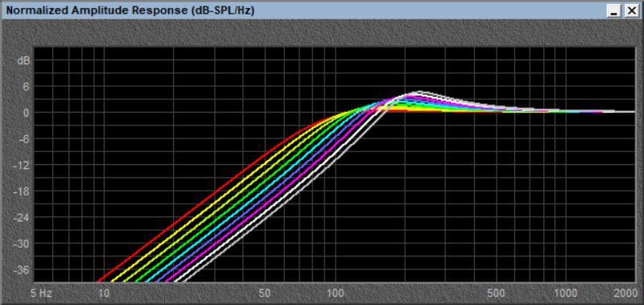Click the '1000' frequency axis label

pos(566,293)
